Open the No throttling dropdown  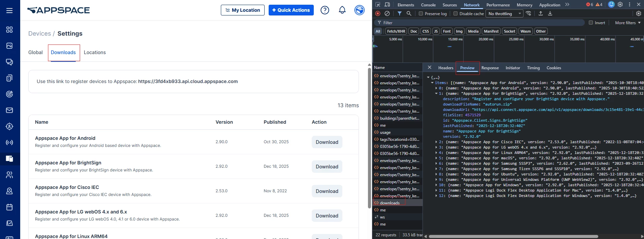[504, 13]
